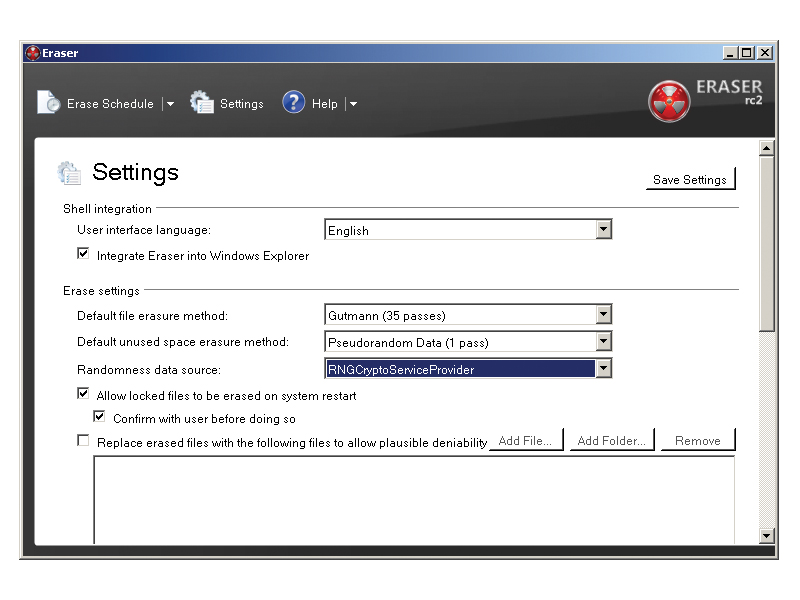Viewport: 800px width, 600px height.
Task: Maximize the Eraser window
Action: (x=747, y=53)
